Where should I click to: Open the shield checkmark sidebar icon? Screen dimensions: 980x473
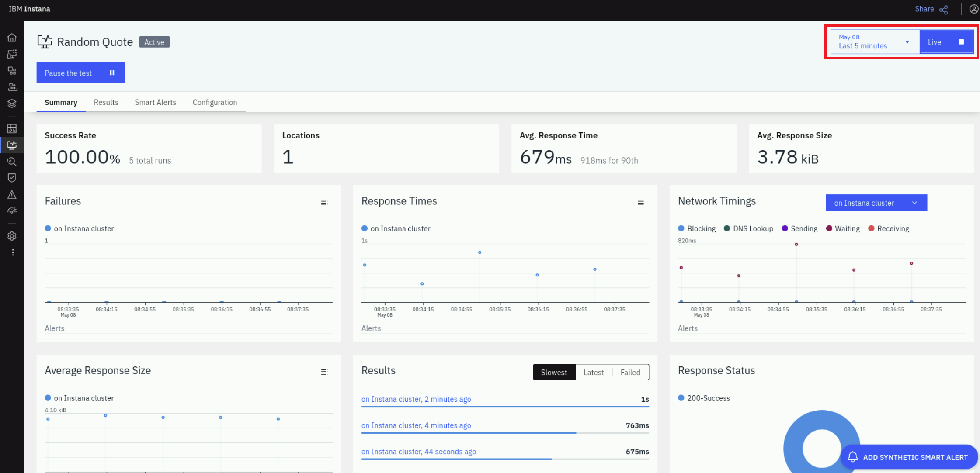pos(12,178)
